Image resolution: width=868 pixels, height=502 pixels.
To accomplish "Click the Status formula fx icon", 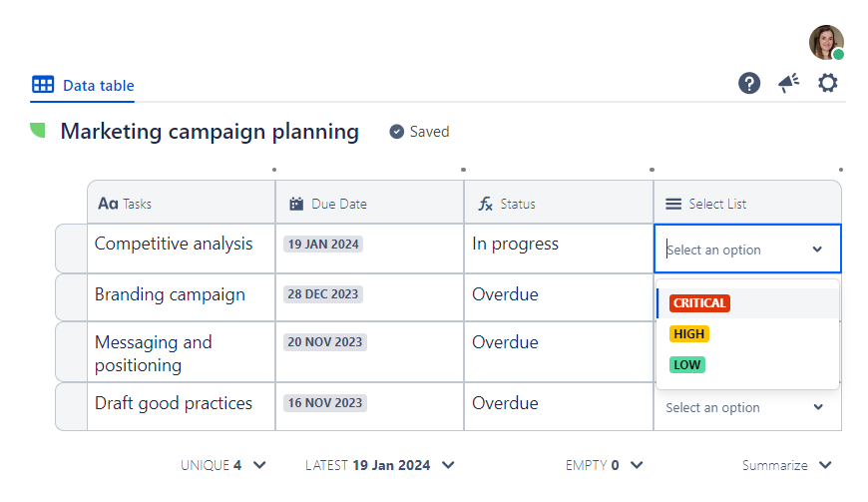I will [x=486, y=204].
